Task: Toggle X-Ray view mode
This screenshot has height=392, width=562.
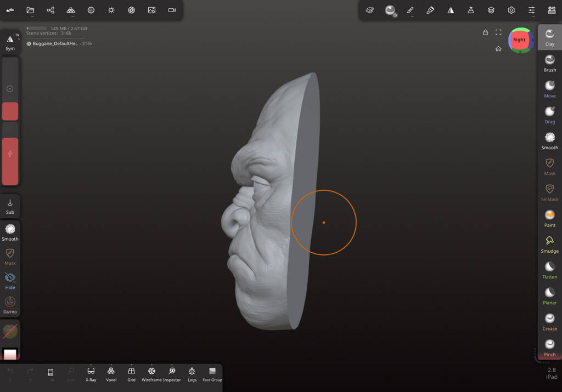Action: 91,374
